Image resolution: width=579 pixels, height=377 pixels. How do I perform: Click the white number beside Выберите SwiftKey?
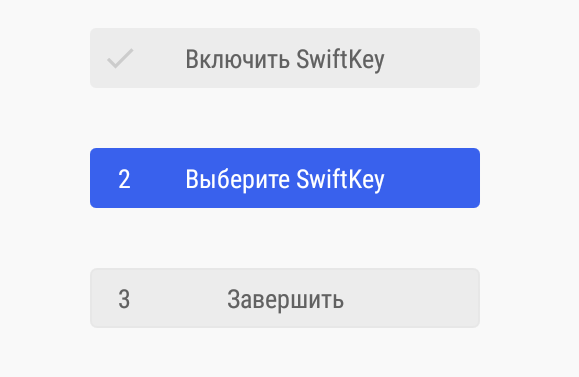(124, 179)
